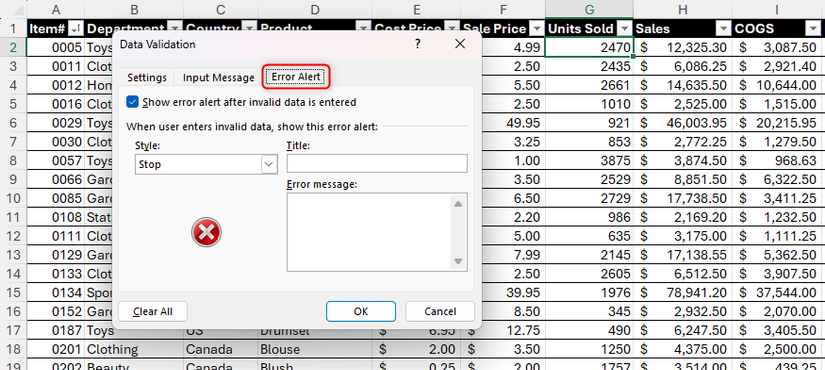Select column G header
825x370 pixels.
[589, 9]
